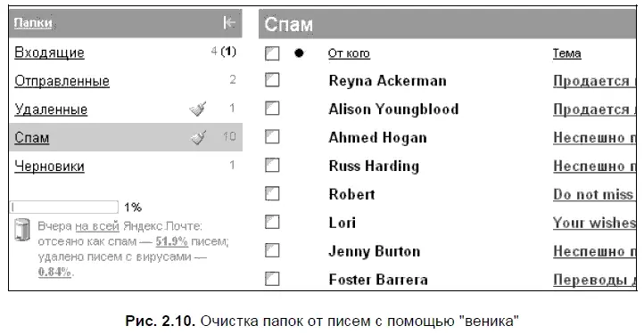Sort messages by От кого column
The height and width of the screenshot is (334, 644).
pos(349,53)
